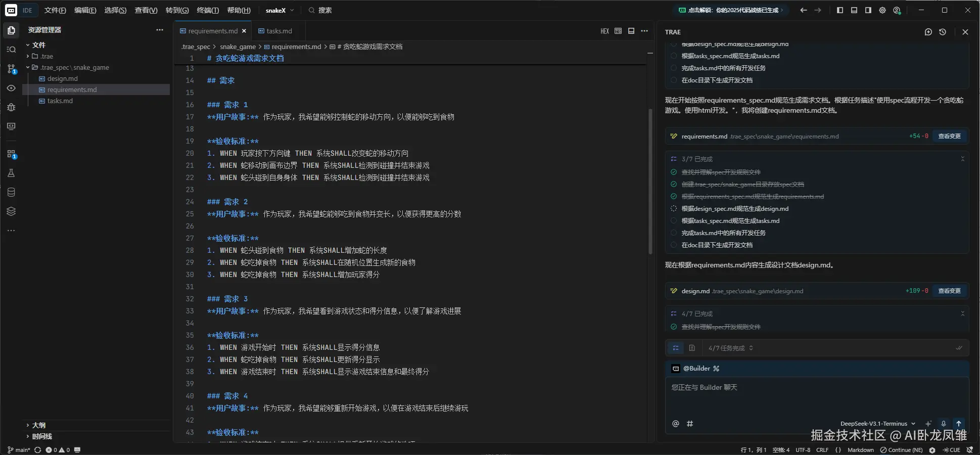Open the 查看(V) menu

coord(146,10)
